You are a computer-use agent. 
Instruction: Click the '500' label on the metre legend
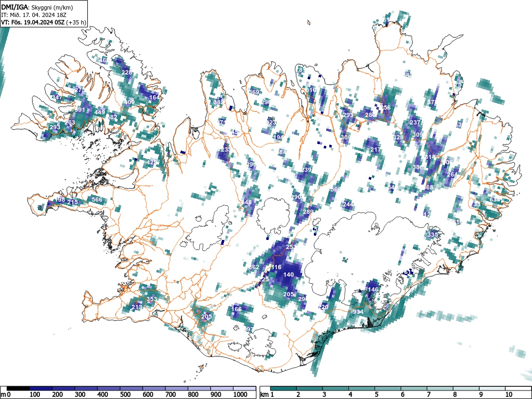[x=125, y=395]
